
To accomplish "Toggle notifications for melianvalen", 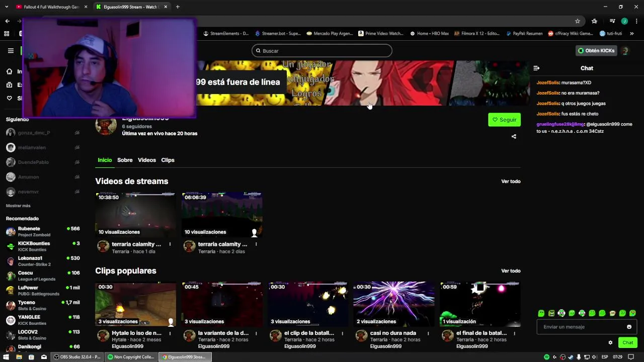I will (x=77, y=147).
